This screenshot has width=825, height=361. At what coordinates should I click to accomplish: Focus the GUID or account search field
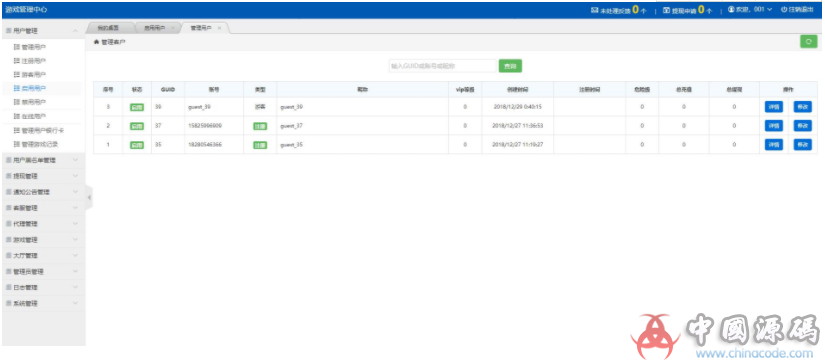point(442,66)
